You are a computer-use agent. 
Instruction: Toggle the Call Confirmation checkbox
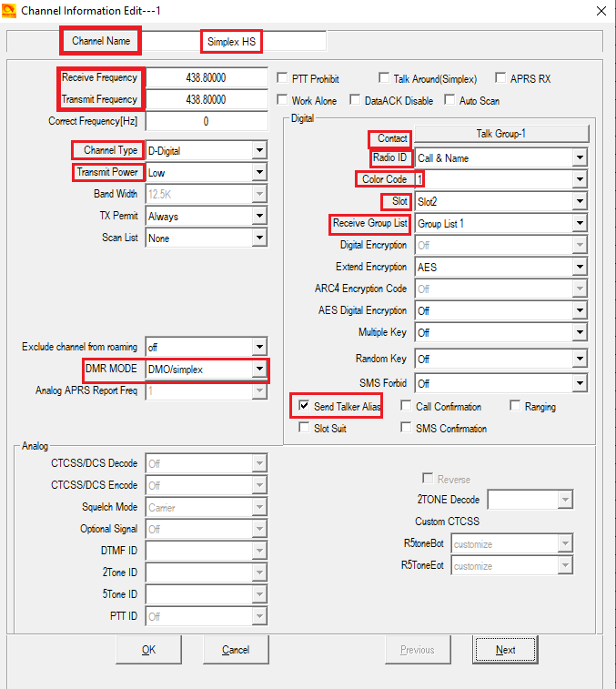pyautogui.click(x=406, y=406)
